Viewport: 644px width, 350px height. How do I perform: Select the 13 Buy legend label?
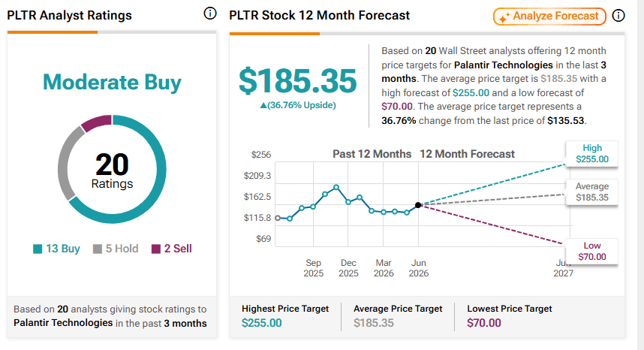click(x=63, y=249)
